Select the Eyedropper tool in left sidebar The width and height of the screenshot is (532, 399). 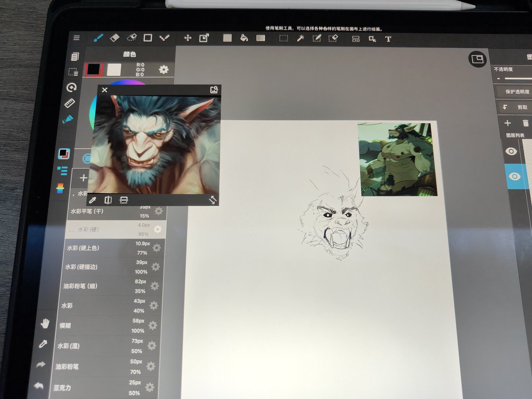tap(43, 344)
